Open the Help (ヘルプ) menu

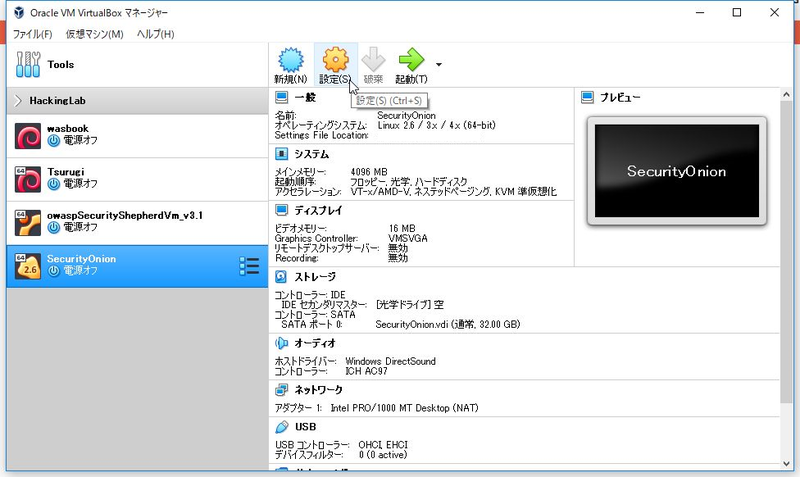click(156, 34)
